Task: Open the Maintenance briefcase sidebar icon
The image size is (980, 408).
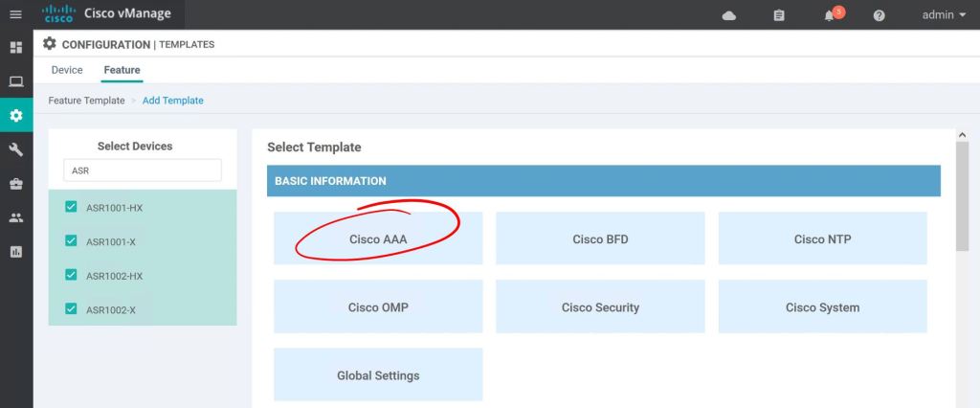Action: tap(15, 184)
